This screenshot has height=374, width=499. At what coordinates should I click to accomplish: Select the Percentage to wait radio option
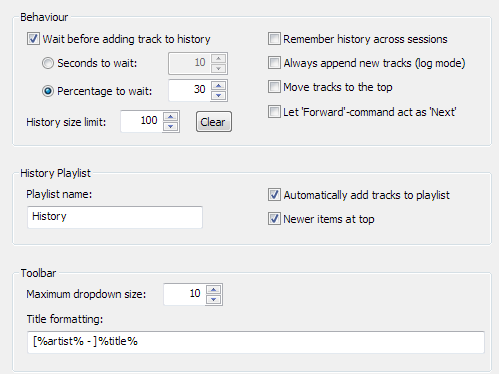tap(48, 91)
